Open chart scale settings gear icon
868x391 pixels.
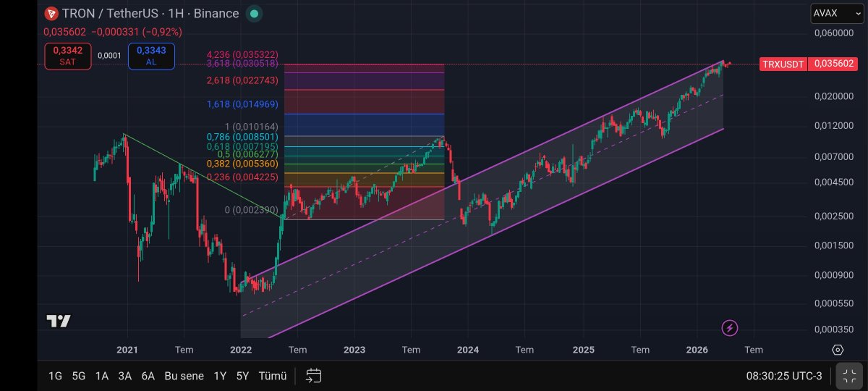(x=838, y=350)
